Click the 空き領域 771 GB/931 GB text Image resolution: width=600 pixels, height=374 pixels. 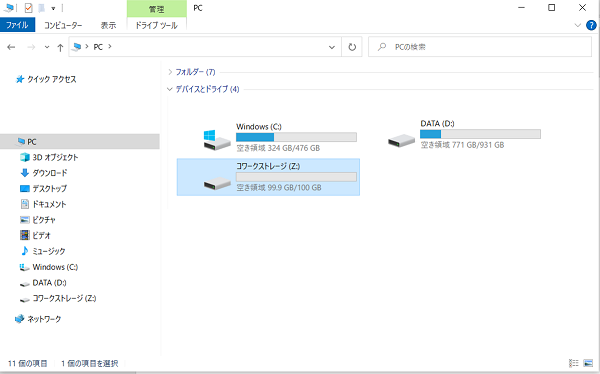(x=462, y=145)
